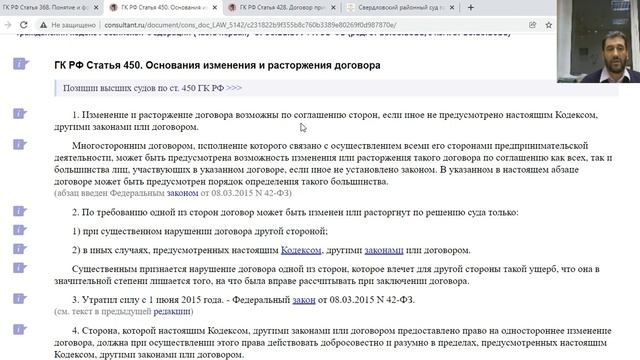640x360 pixels.
Task: Click the heading ГК РФ Статья 450
Action: [x=217, y=65]
